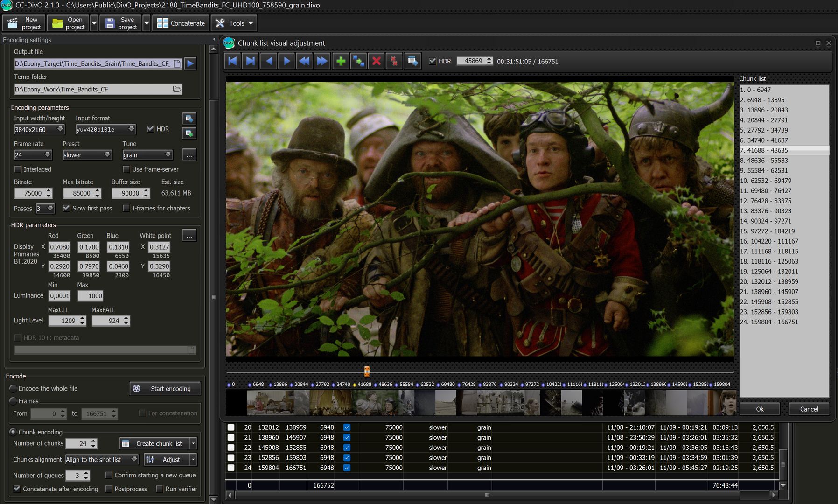Screen dimensions: 838x504
Task: Click the Open project button
Action: coord(68,23)
